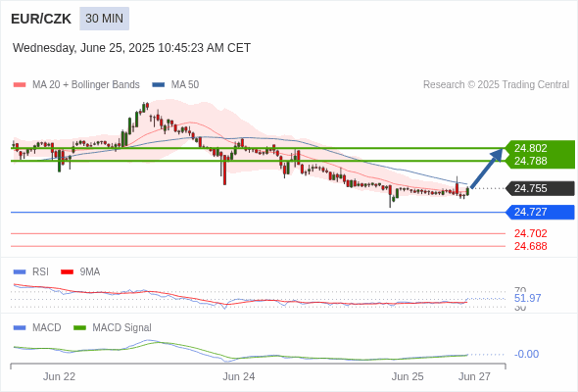The height and width of the screenshot is (392, 578).
Task: Click the 'MA 50' legend label
Action: [185, 85]
